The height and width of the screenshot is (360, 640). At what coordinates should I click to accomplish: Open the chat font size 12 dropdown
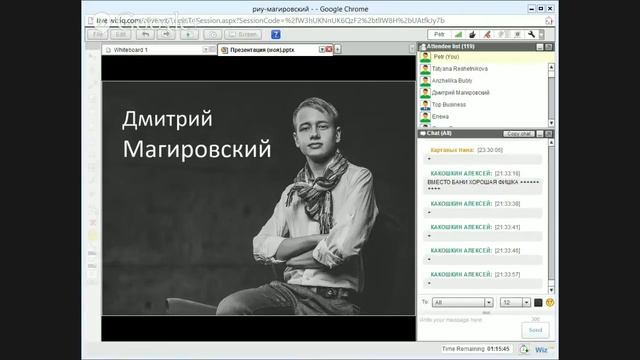(x=515, y=302)
